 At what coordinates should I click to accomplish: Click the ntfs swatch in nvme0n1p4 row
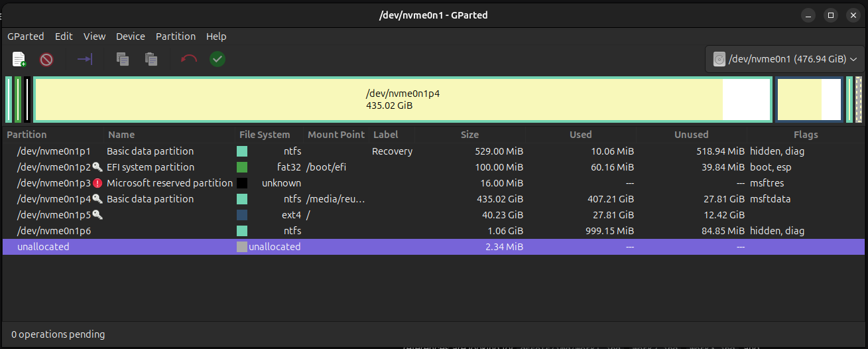coord(242,199)
